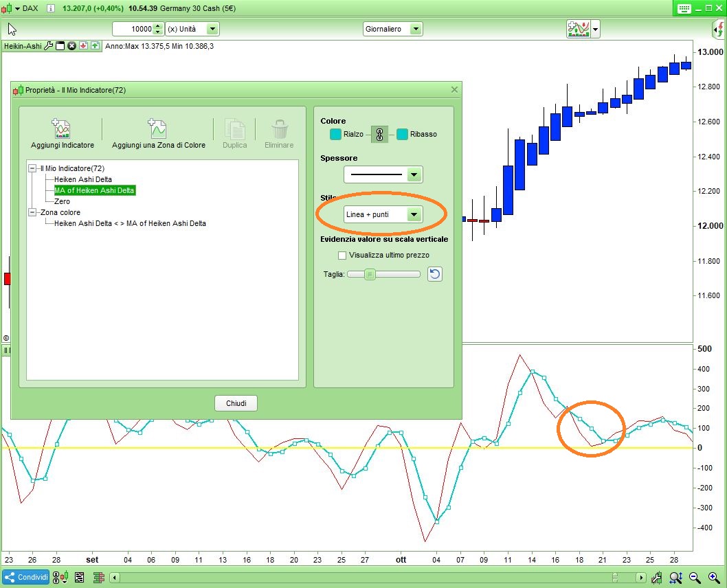Click the keyboard icon in title bar

click(x=684, y=8)
